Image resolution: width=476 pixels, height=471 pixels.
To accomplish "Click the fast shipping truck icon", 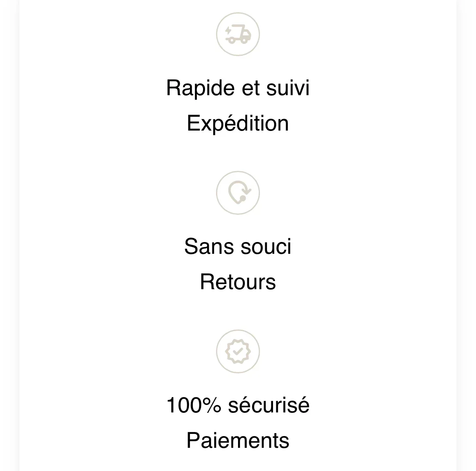I will (x=238, y=34).
